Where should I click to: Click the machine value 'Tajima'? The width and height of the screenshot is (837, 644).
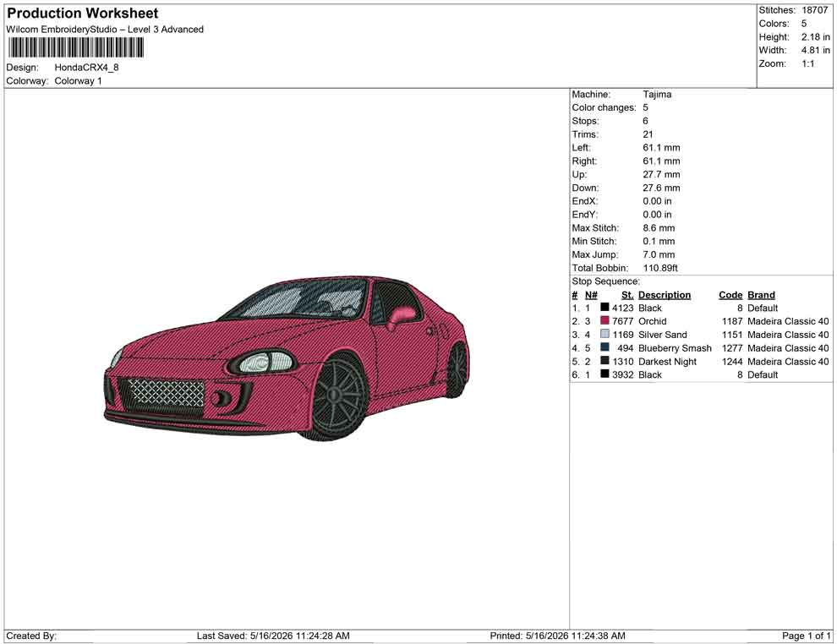pos(657,94)
